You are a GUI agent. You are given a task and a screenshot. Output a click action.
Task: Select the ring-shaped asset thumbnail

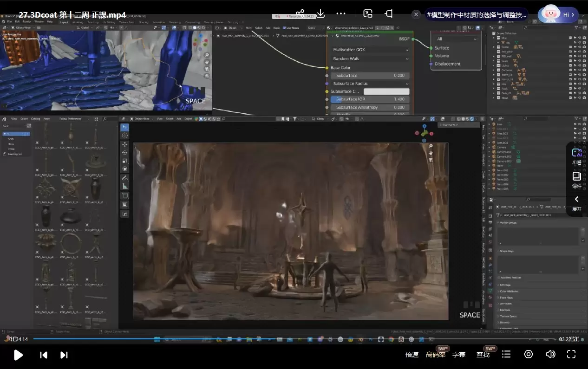click(x=71, y=243)
